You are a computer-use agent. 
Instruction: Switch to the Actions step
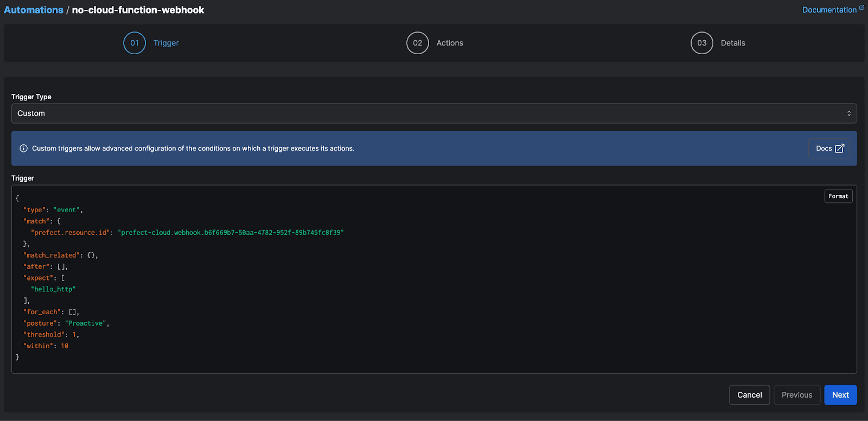450,43
